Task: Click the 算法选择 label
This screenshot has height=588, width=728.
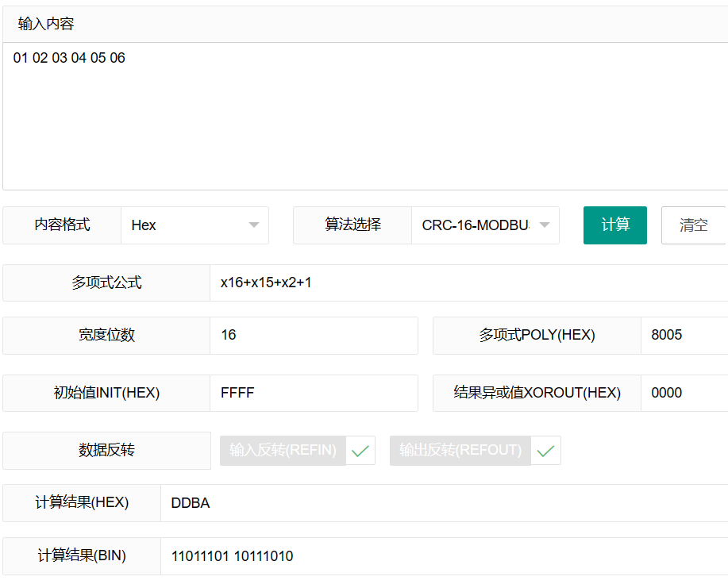Action: click(x=352, y=225)
